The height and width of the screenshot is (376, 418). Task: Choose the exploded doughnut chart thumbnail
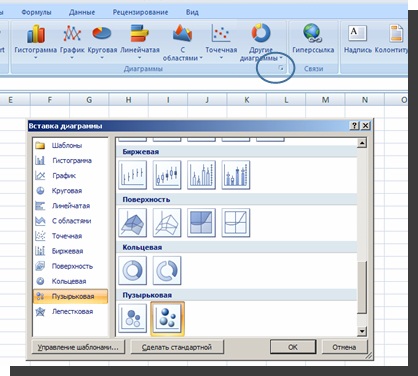pos(167,270)
